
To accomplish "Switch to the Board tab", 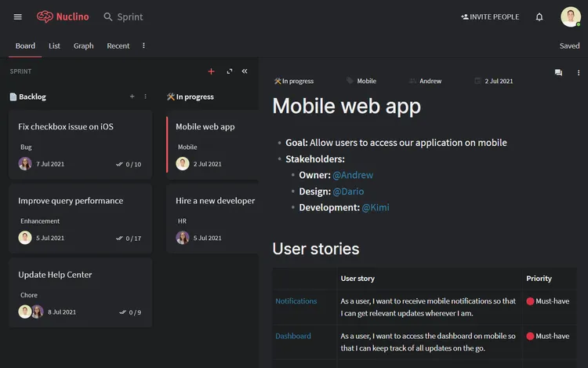I will tap(25, 46).
